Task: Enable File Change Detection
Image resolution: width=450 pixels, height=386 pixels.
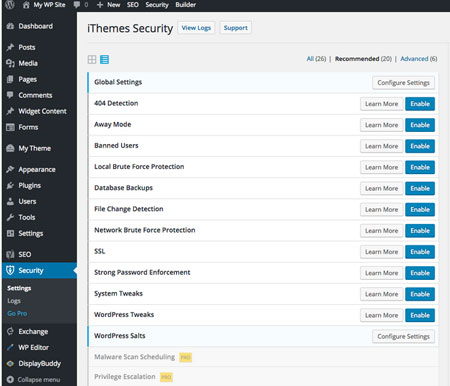Action: [420, 210]
